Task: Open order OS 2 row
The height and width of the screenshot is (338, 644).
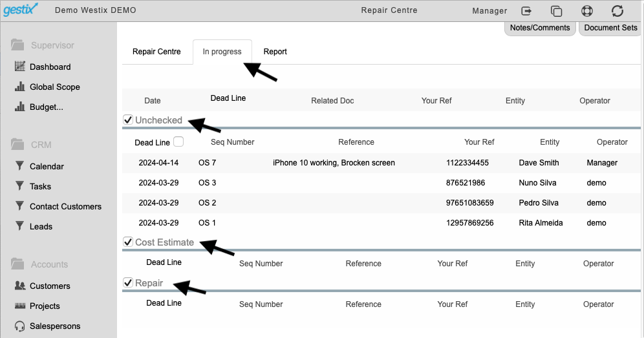Action: click(x=381, y=203)
